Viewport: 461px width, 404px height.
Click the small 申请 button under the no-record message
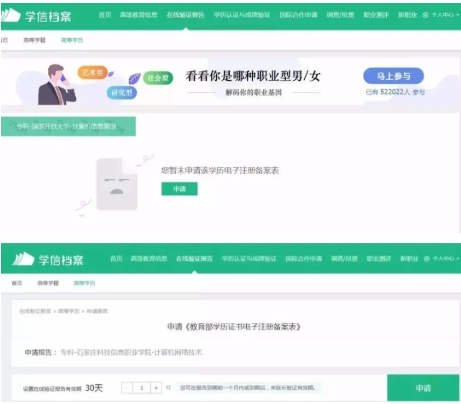click(179, 189)
